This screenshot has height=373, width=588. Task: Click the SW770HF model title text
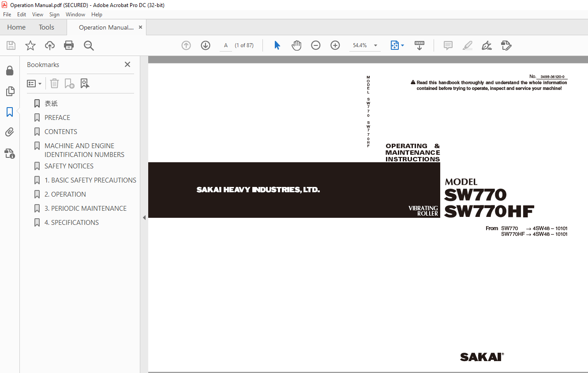[489, 212]
